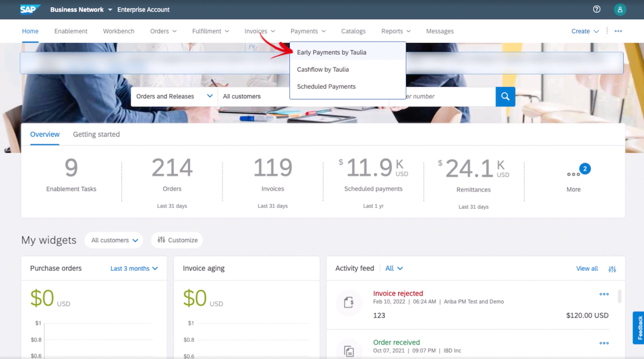Viewport: 644px width, 359px height.
Task: Select Early Payments by Taulia
Action: point(348,52)
